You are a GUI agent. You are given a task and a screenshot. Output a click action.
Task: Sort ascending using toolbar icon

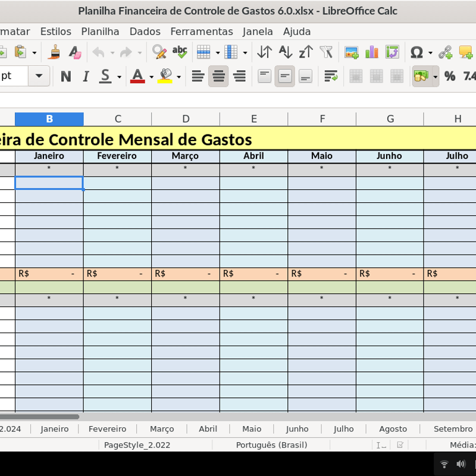(x=285, y=53)
